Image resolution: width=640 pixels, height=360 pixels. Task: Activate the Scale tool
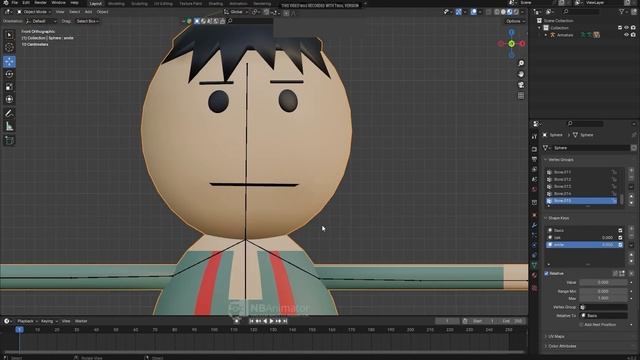(x=9, y=87)
